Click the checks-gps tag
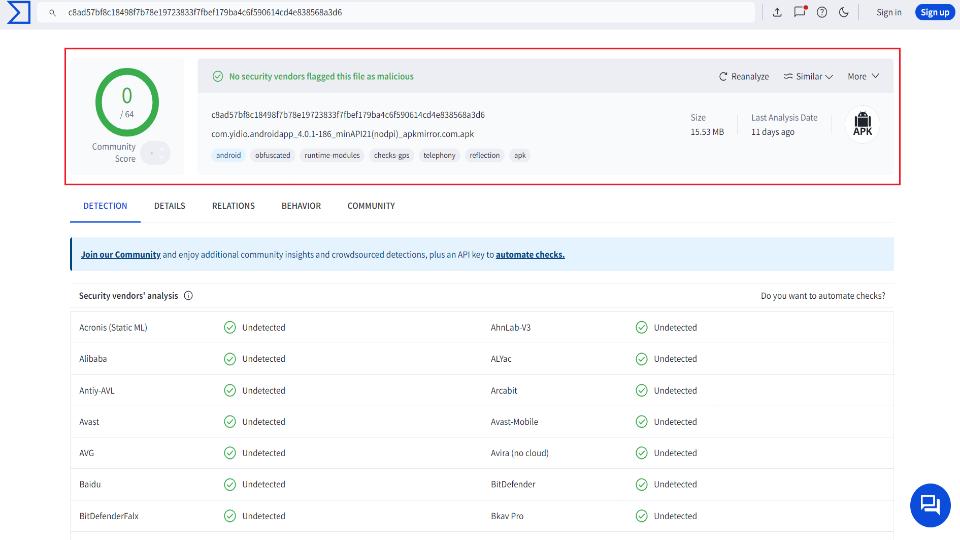The height and width of the screenshot is (540, 960). pos(391,156)
